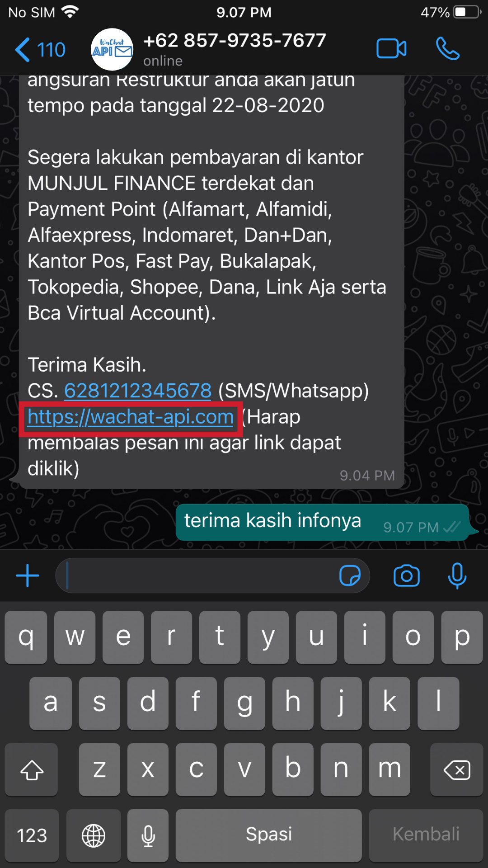Start a voice call using the phone icon
Viewport: 488px width, 868px height.
click(x=447, y=49)
